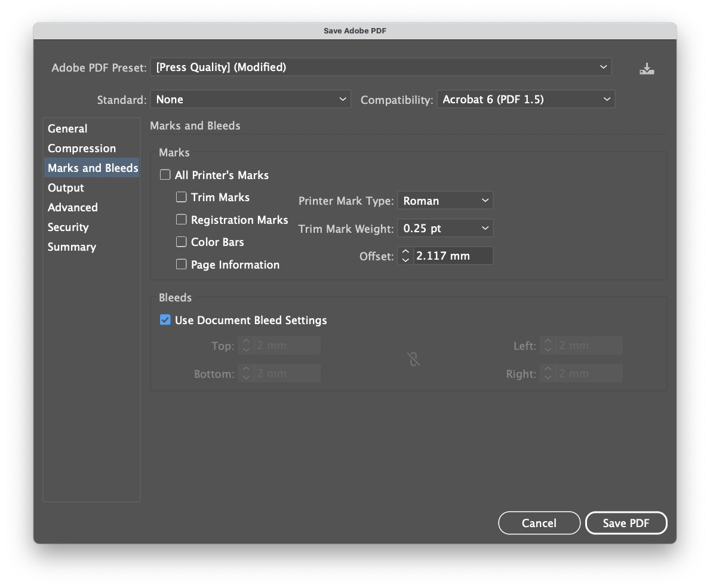
Task: Enable Page Information checkbox
Action: click(181, 264)
